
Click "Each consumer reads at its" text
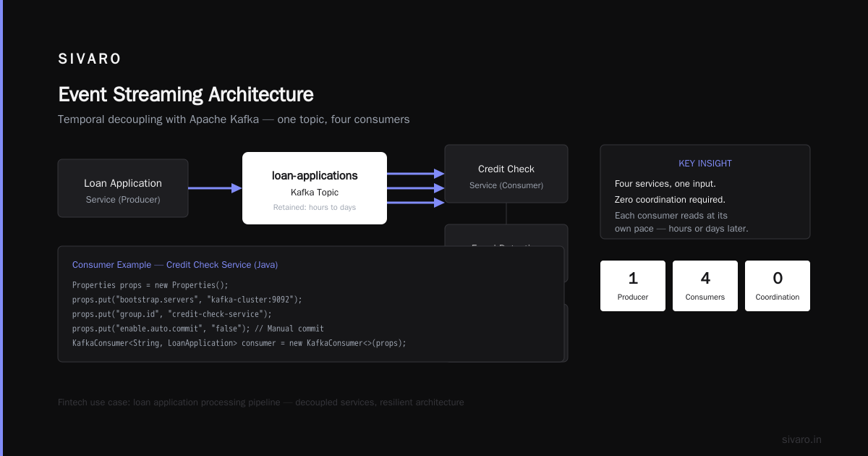pos(671,216)
